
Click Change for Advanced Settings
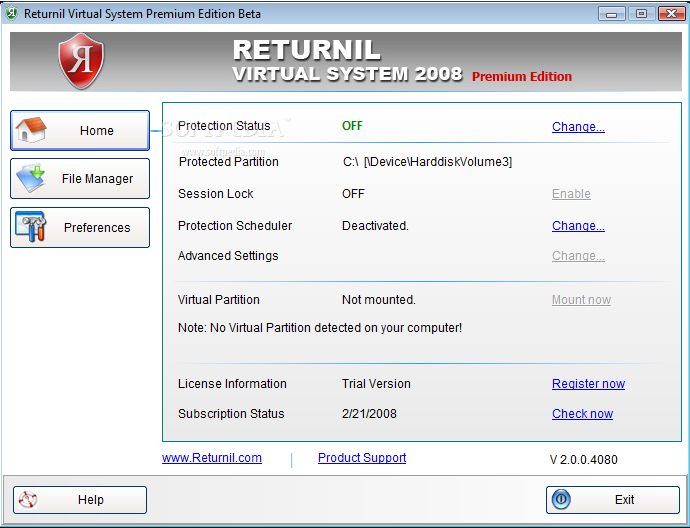click(578, 256)
